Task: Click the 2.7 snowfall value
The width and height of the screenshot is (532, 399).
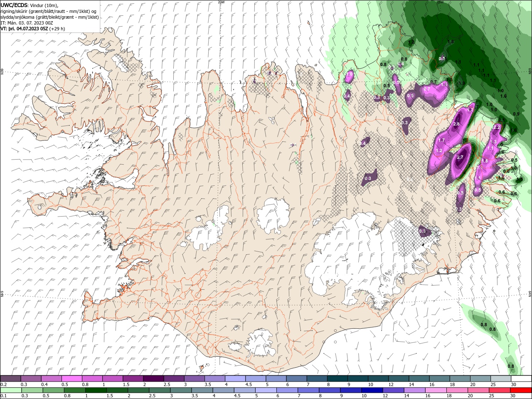Action: pos(460,158)
